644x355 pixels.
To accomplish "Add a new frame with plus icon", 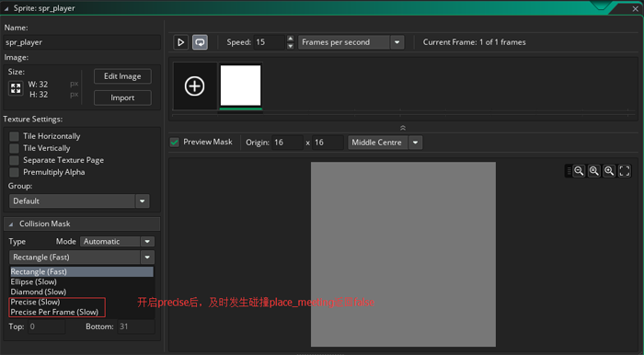I will coord(195,86).
